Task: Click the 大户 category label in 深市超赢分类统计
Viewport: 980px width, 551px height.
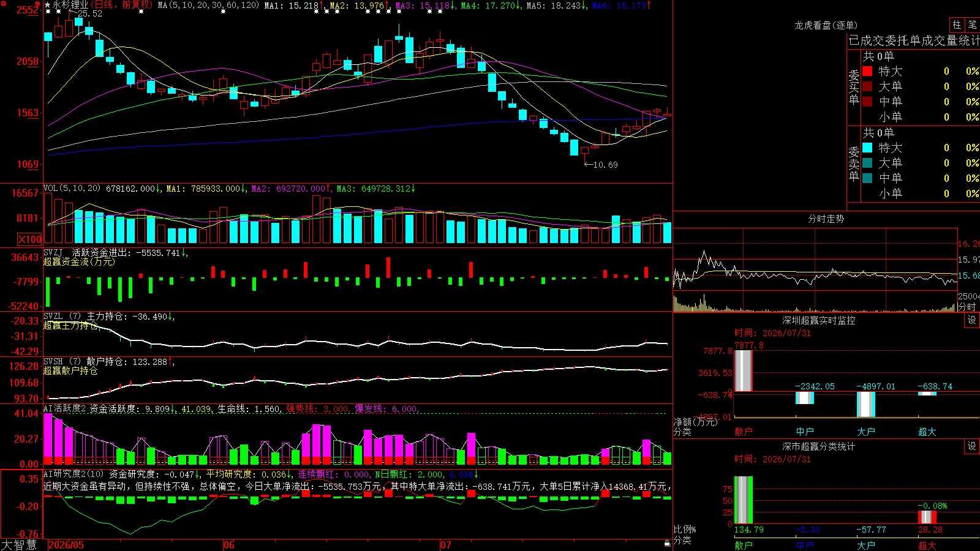Action: pos(866,545)
